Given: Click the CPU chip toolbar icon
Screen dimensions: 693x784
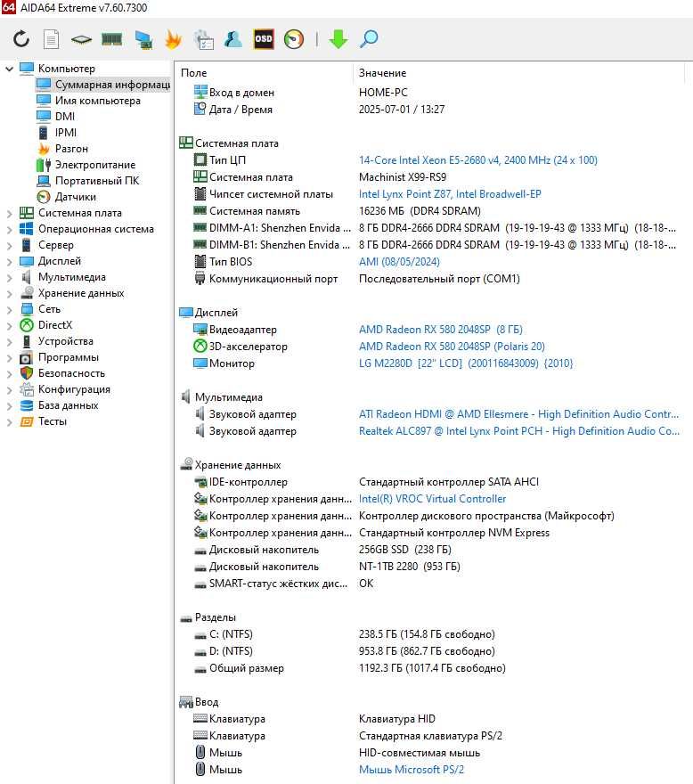Looking at the screenshot, I should [x=81, y=39].
